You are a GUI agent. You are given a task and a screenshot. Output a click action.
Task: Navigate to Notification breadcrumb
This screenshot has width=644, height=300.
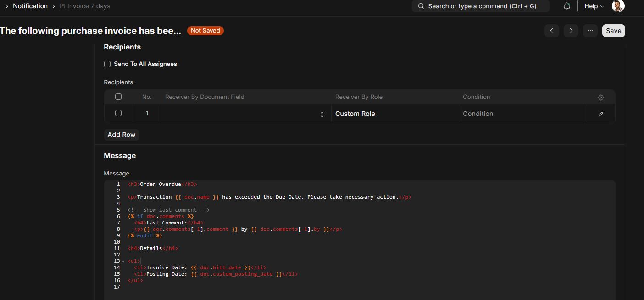pos(30,6)
